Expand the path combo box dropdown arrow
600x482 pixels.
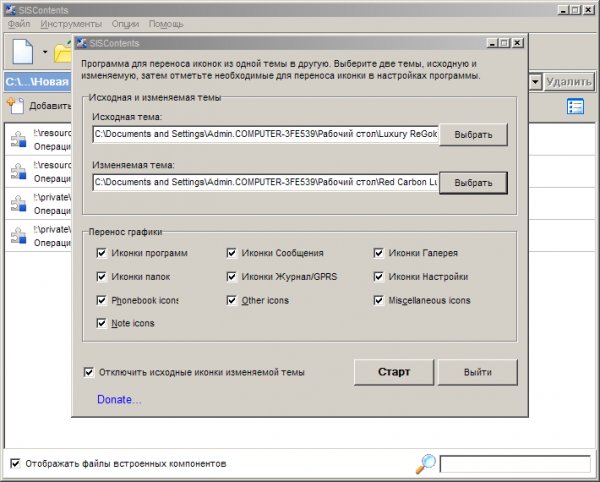pyautogui.click(x=535, y=81)
